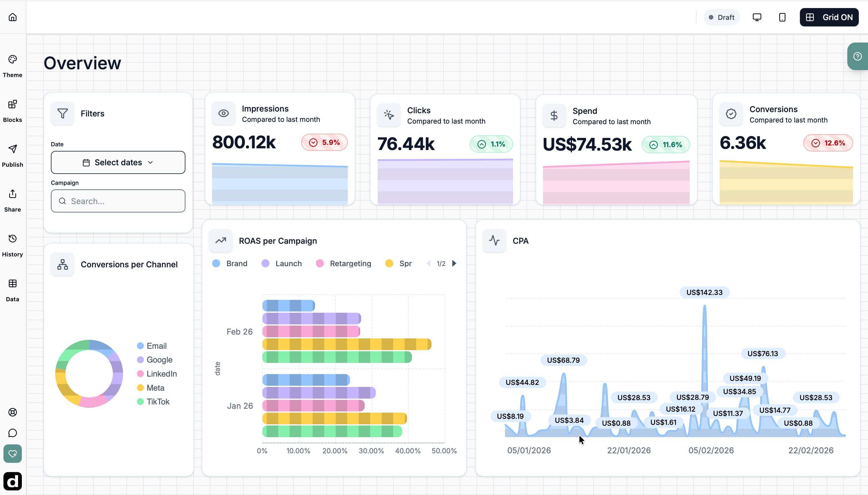Toggle TikTok in channel legend
Image resolution: width=868 pixels, height=495 pixels.
point(153,402)
